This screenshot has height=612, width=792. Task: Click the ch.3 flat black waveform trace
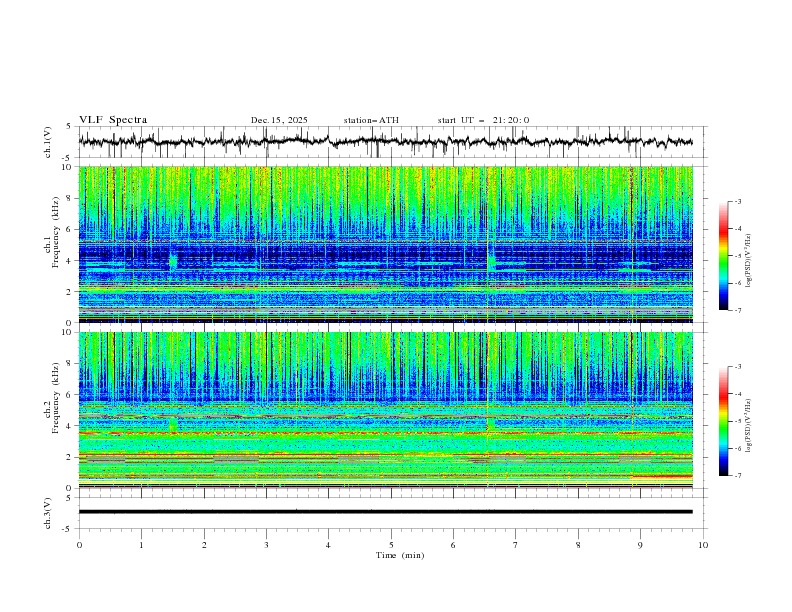tap(386, 512)
